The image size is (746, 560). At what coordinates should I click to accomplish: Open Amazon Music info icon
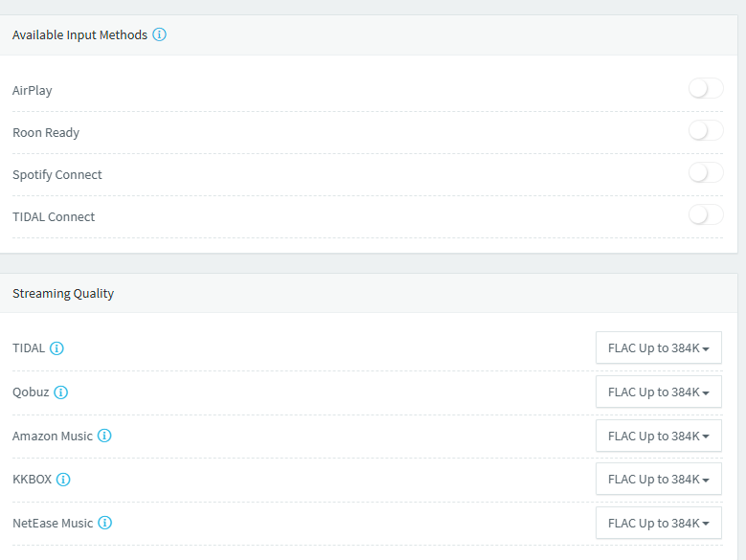104,436
